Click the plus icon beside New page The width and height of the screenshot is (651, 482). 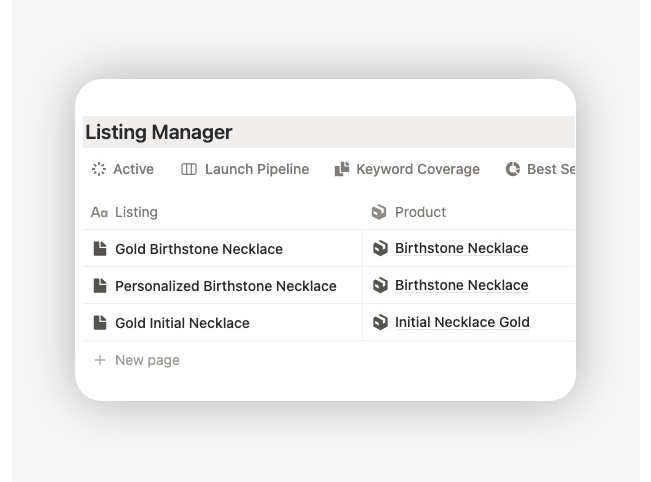point(100,360)
